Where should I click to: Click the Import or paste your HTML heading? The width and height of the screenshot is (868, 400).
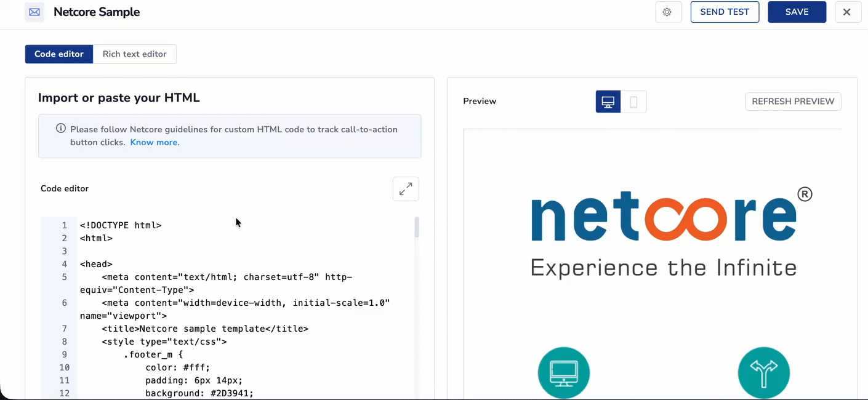coord(119,98)
